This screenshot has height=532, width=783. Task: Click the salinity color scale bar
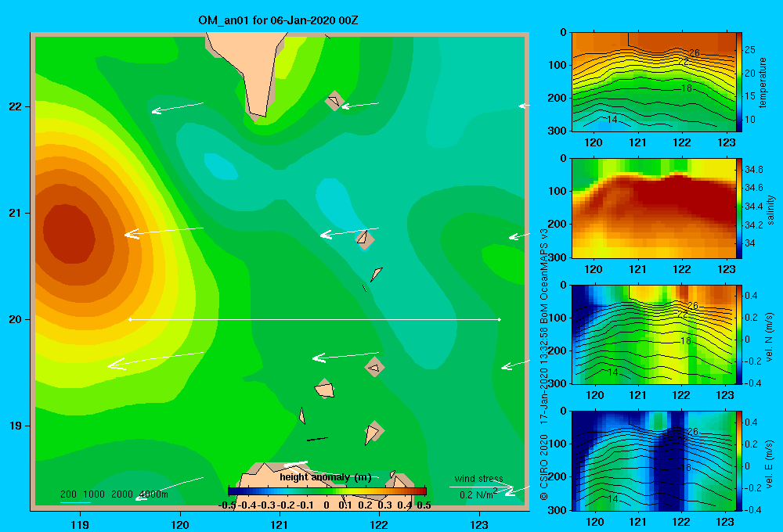[x=739, y=208]
